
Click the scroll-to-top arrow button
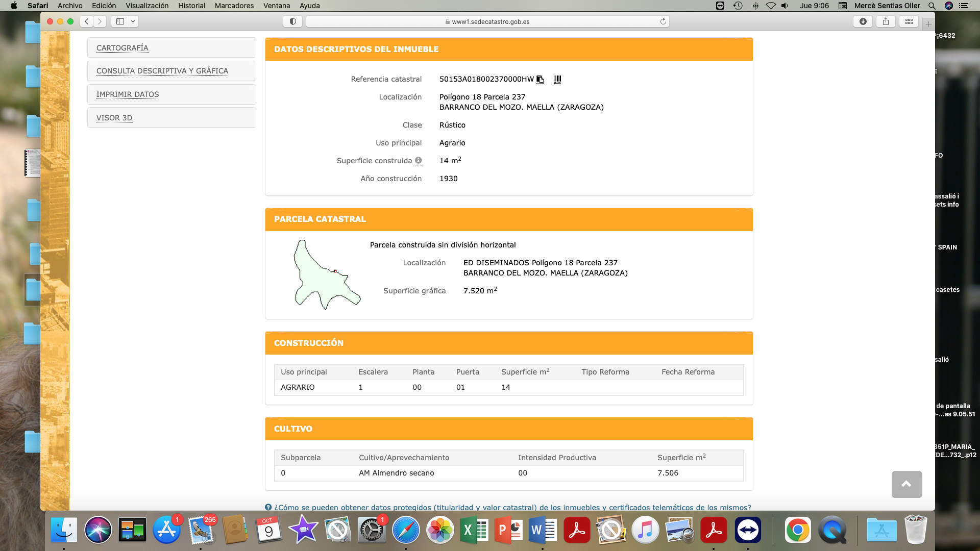pos(906,484)
